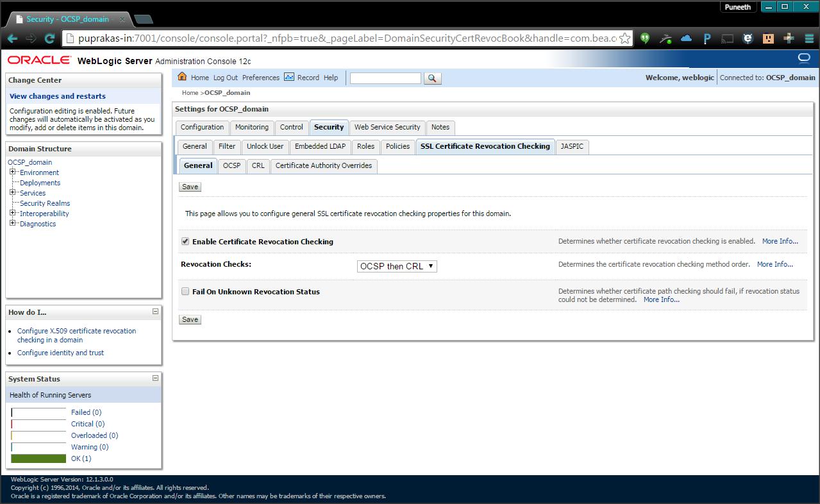Screen dimensions: 820x504
Task: Click View changes and restarts
Action: (58, 96)
